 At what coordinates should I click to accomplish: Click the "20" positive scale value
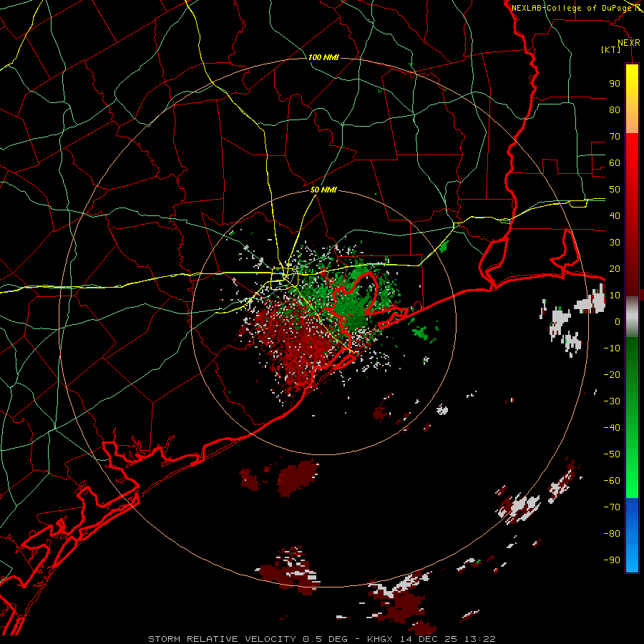point(615,268)
